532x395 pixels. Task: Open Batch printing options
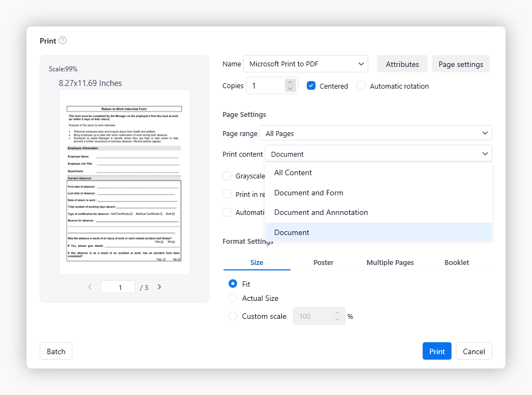pos(55,351)
